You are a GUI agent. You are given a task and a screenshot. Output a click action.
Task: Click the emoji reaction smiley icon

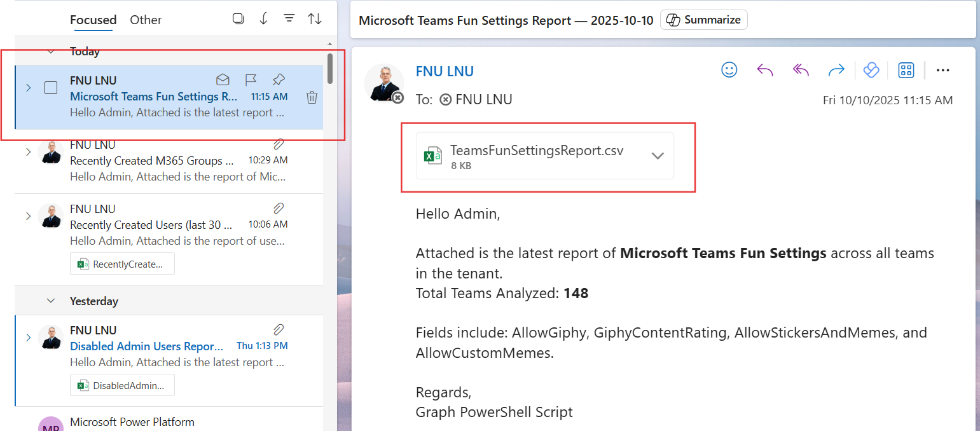pos(729,70)
